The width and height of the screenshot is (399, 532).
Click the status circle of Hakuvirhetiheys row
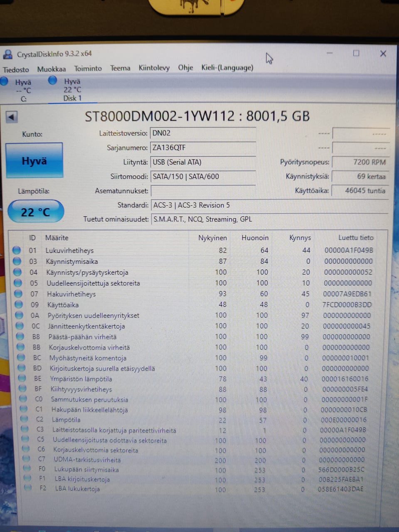click(x=18, y=293)
